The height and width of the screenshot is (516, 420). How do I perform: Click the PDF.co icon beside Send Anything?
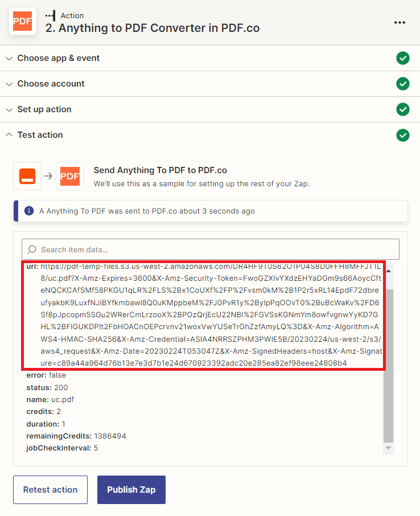[x=70, y=176]
